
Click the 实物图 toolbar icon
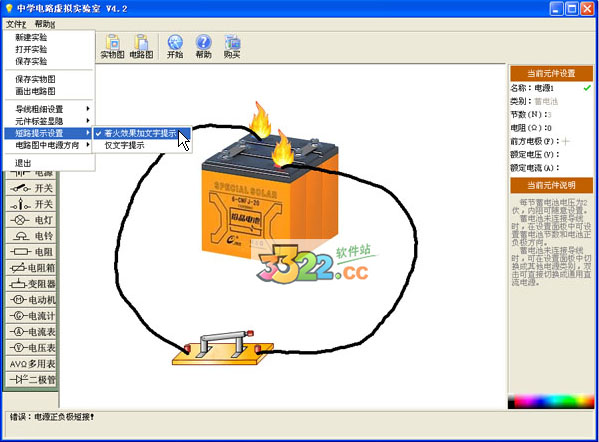[x=112, y=47]
